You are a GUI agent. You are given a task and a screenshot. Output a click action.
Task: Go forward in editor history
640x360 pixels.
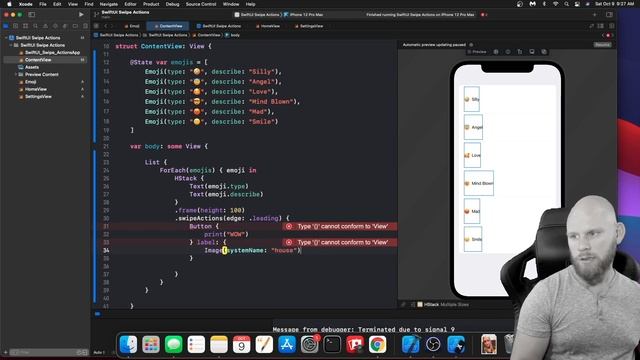pyautogui.click(x=113, y=26)
